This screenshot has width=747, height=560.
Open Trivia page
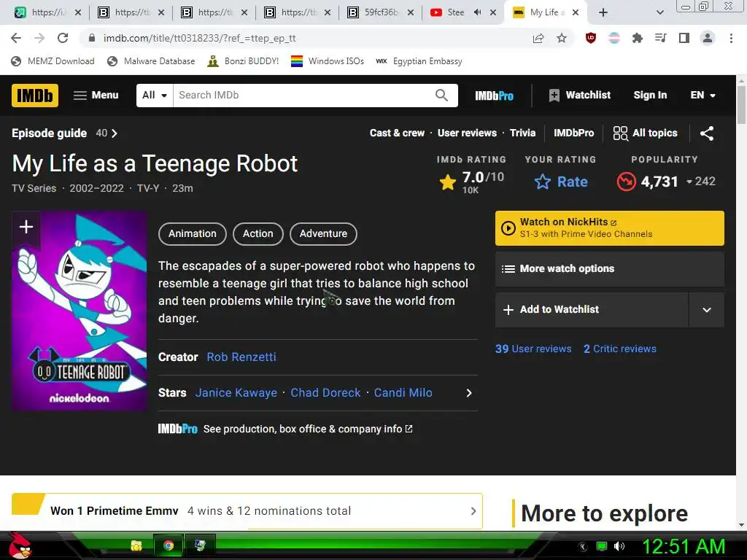[522, 133]
